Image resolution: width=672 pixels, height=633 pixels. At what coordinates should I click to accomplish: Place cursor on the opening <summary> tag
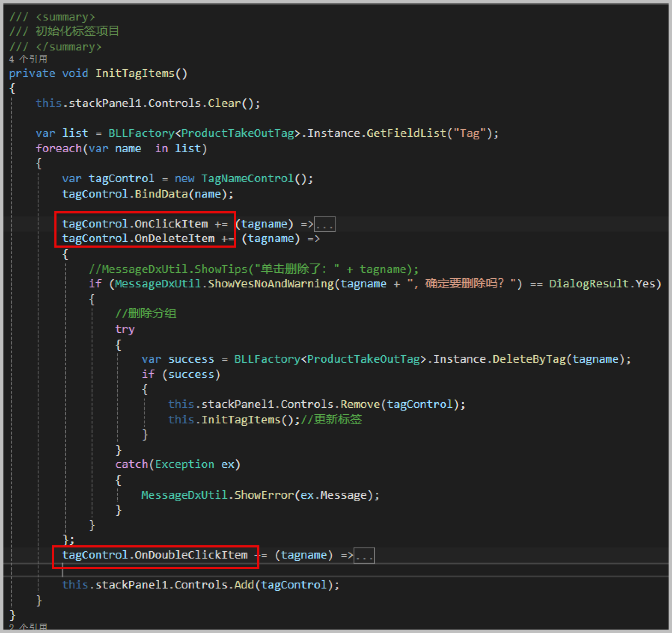tap(65, 17)
